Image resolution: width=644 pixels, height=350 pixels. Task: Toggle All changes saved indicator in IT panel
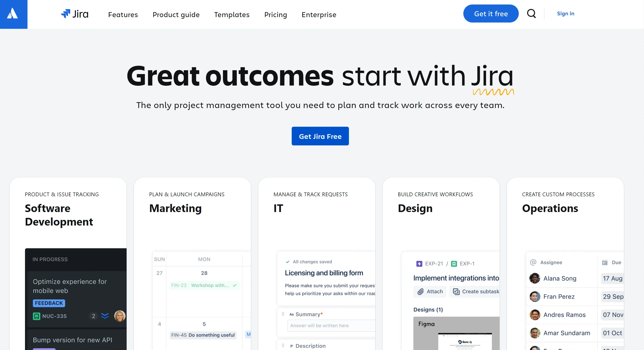point(308,262)
